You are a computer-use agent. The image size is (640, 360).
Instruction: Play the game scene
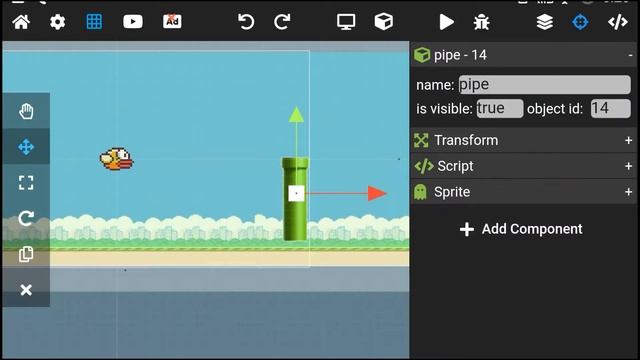(447, 22)
